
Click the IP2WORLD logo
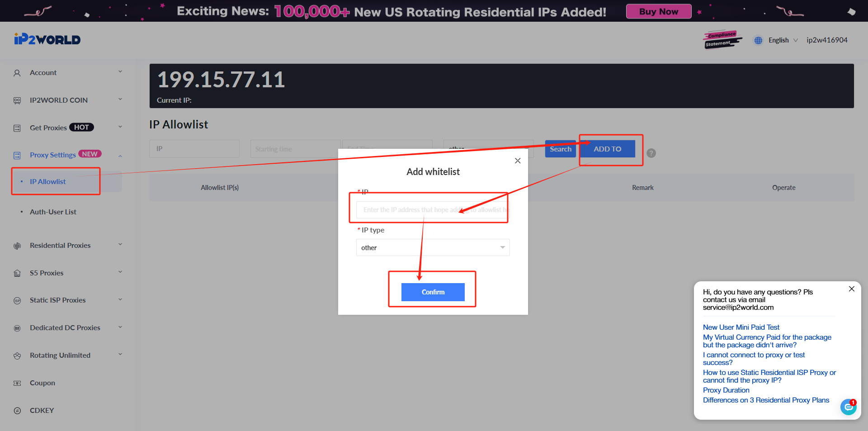(47, 39)
